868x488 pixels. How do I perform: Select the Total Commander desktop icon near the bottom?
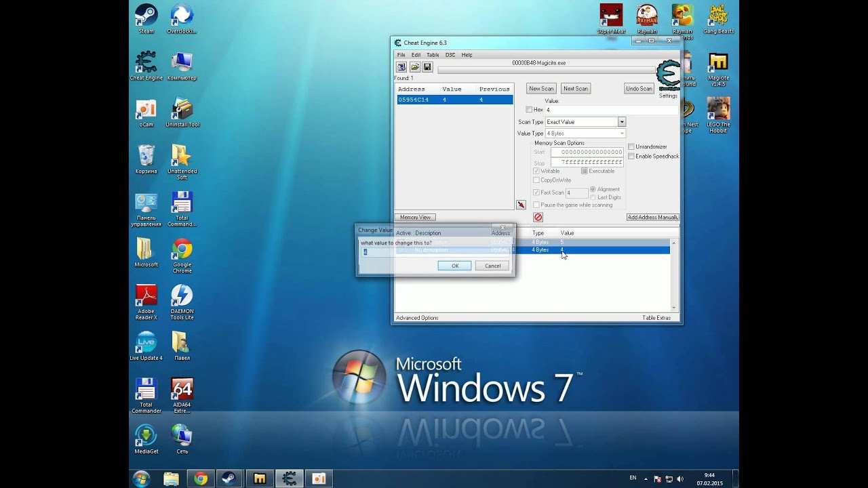pos(146,396)
